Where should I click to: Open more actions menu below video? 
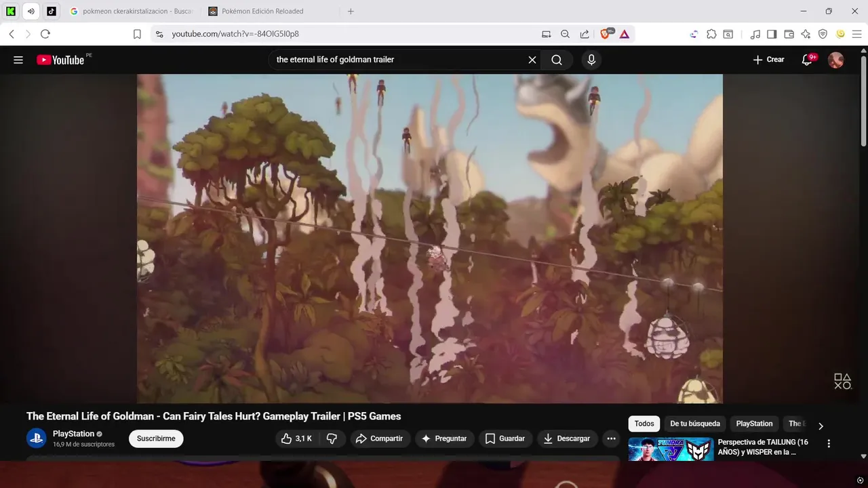pyautogui.click(x=611, y=439)
